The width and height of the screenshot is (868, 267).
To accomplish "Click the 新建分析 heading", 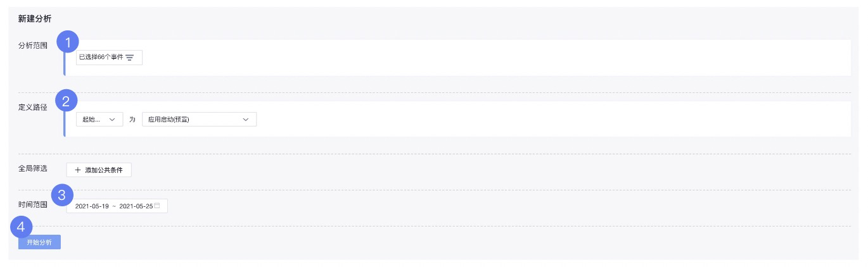I will 35,19.
